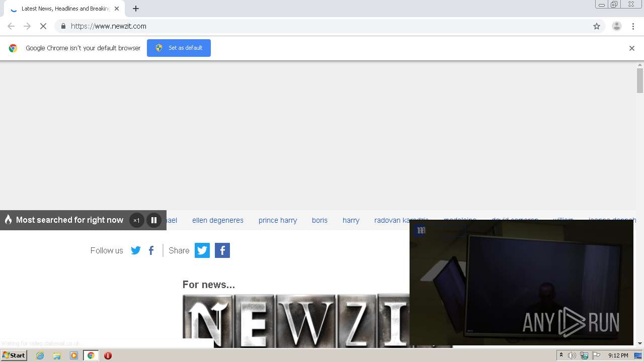Open the network status tray icon
Image resolution: width=644 pixels, height=362 pixels.
[x=584, y=355]
